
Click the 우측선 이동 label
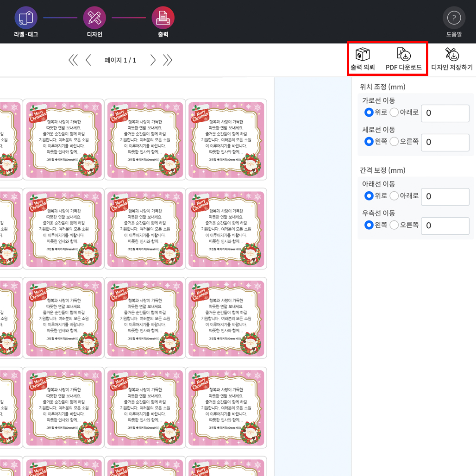click(379, 213)
